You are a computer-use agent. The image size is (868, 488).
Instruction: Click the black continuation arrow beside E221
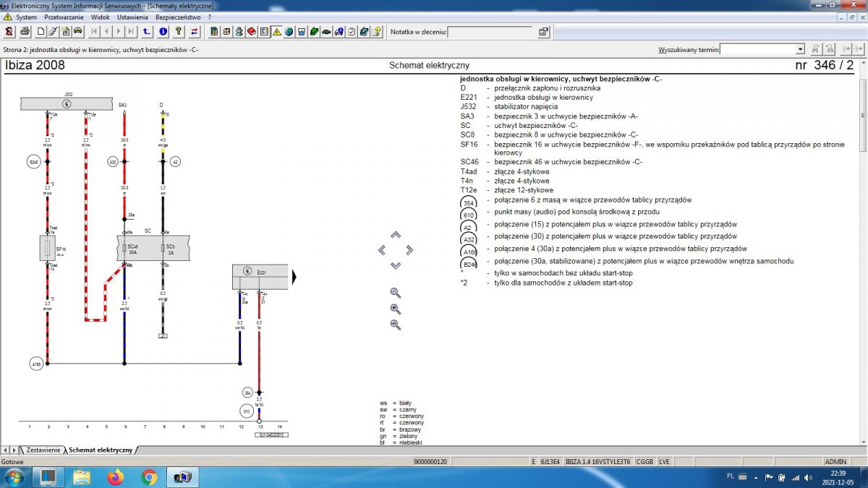[x=294, y=277]
